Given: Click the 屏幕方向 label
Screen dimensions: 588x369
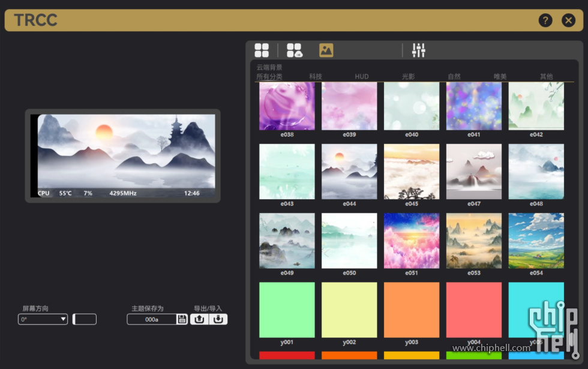Looking at the screenshot, I should [35, 308].
